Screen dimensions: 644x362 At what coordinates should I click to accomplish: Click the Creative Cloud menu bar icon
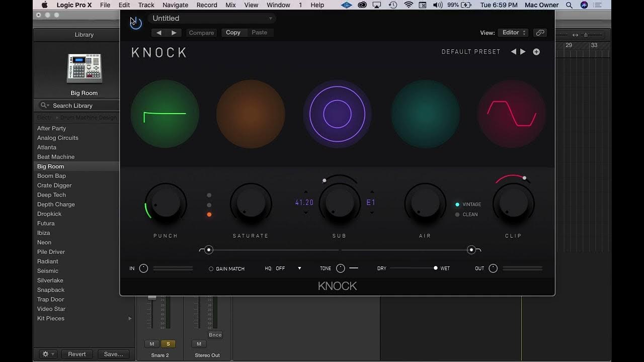click(362, 5)
